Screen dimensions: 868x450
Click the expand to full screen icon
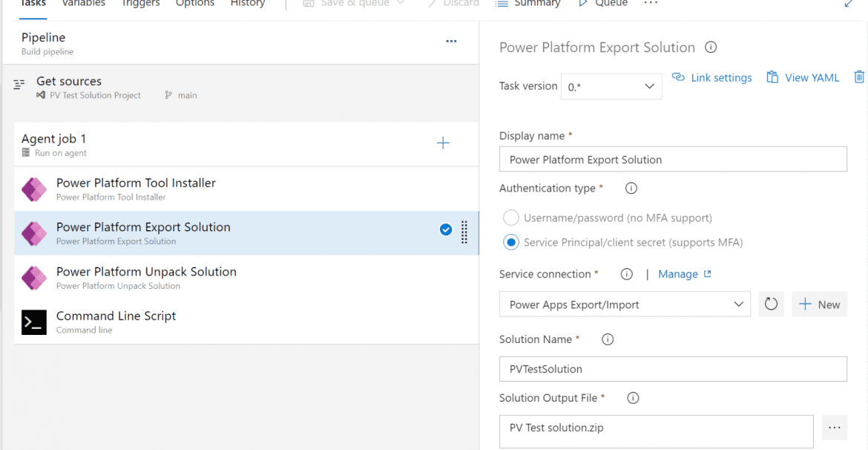tap(848, 3)
